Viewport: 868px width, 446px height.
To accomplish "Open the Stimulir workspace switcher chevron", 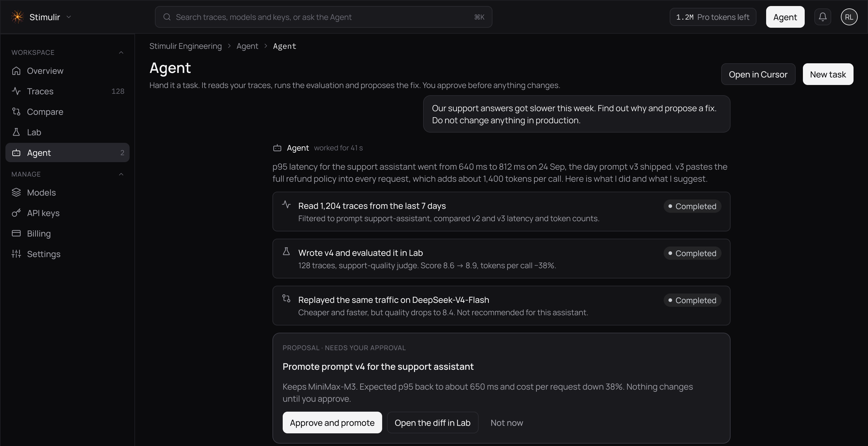I will (x=69, y=17).
